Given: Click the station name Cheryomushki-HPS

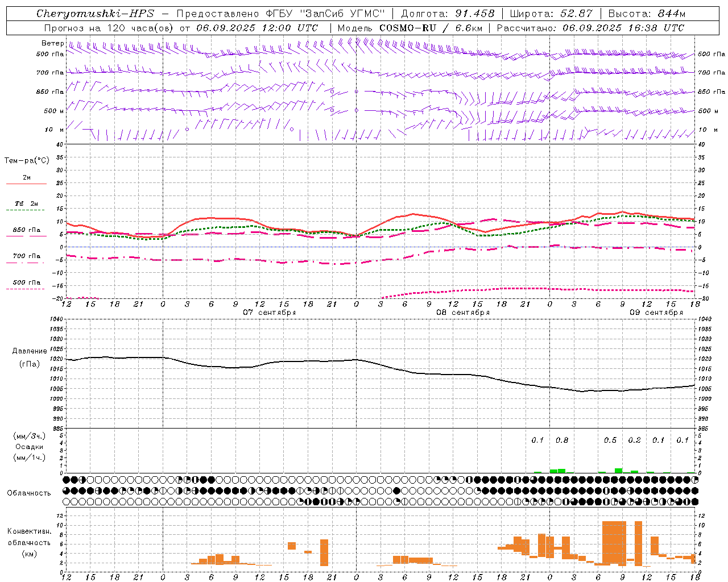Looking at the screenshot, I should (x=95, y=14).
